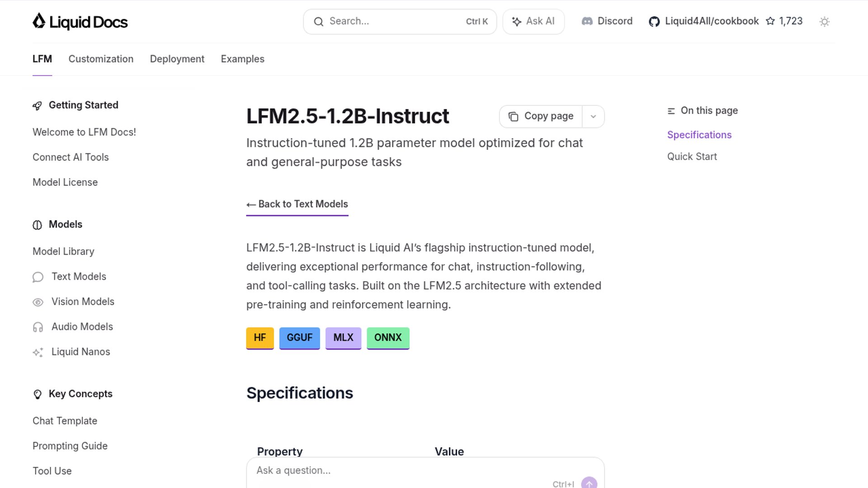This screenshot has width=868, height=488.
Task: Focus the Search field in header
Action: click(393, 21)
